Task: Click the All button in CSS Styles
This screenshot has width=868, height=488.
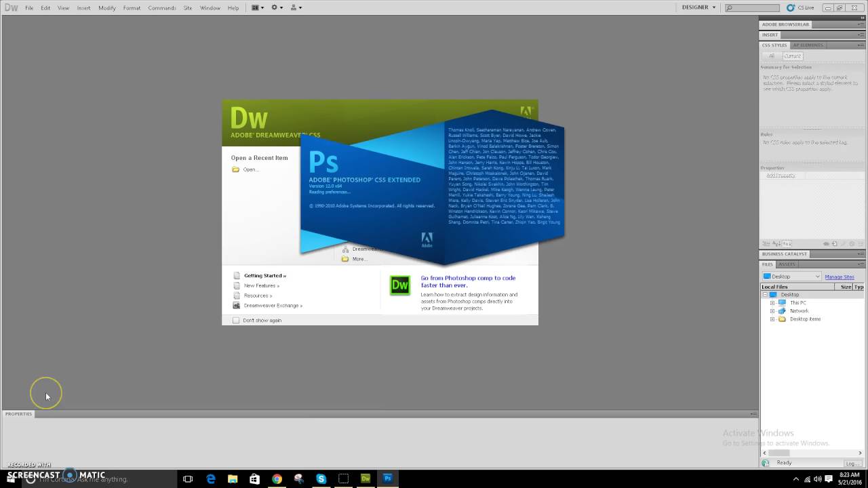Action: [772, 56]
